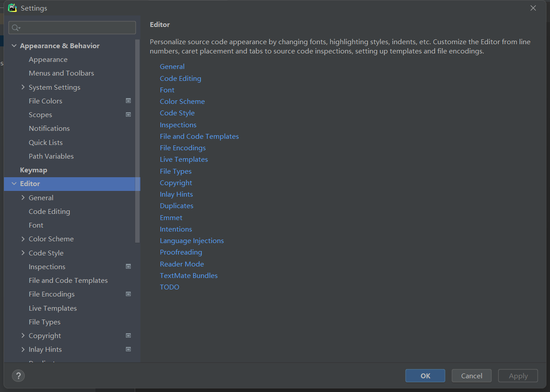Click project-level icon beside File Encodings
This screenshot has width=550, height=392.
tap(128, 294)
